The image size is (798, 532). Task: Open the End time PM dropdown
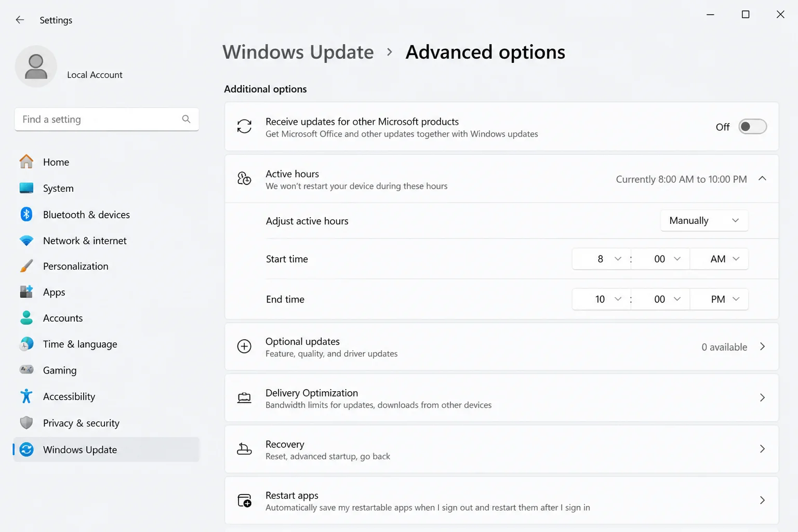[719, 299]
